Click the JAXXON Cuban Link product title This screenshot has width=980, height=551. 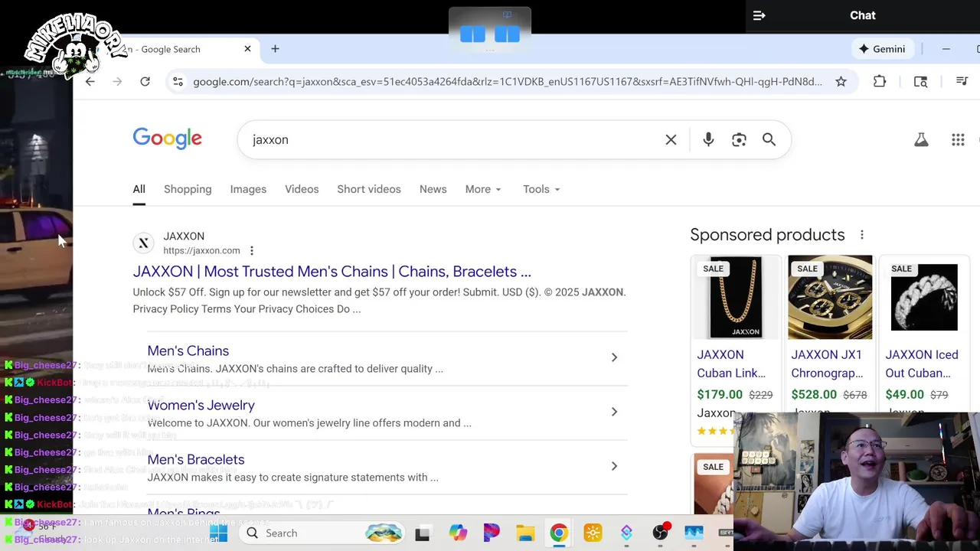[731, 364]
